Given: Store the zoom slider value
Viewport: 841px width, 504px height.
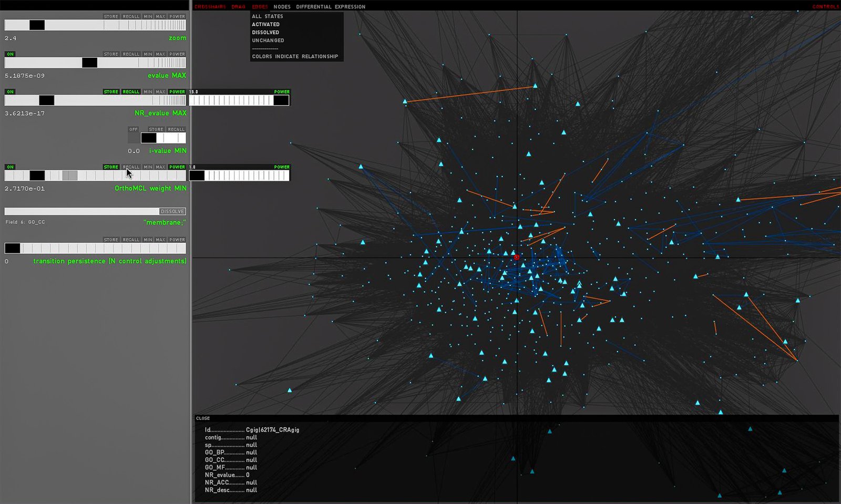Looking at the screenshot, I should click(x=111, y=16).
